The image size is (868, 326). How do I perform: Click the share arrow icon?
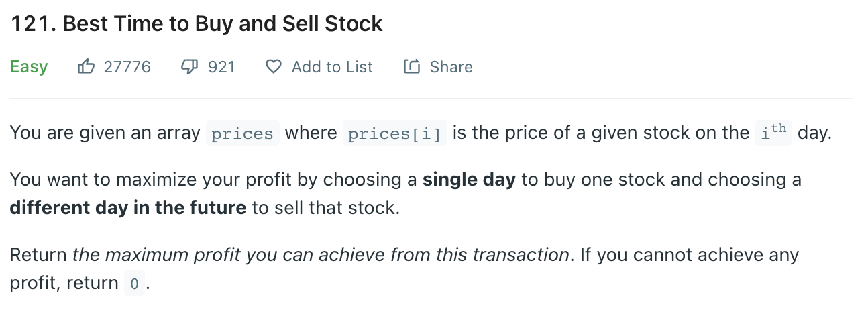(411, 66)
